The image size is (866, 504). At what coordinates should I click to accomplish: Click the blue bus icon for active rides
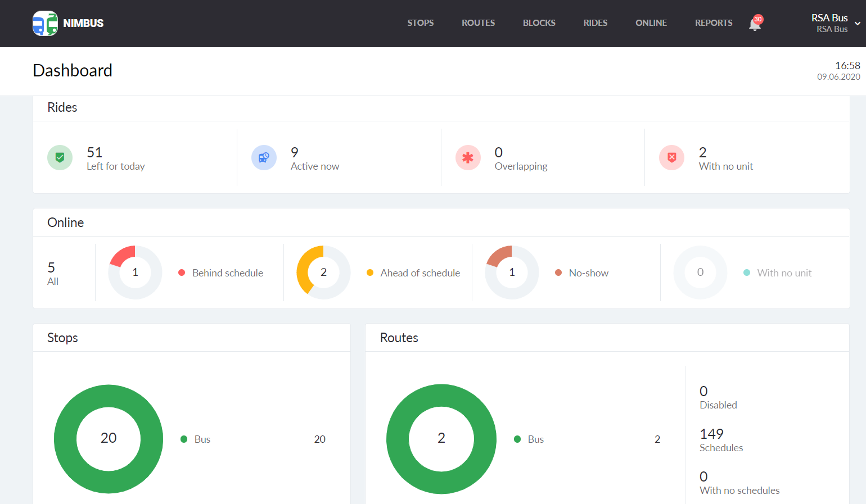coord(264,158)
